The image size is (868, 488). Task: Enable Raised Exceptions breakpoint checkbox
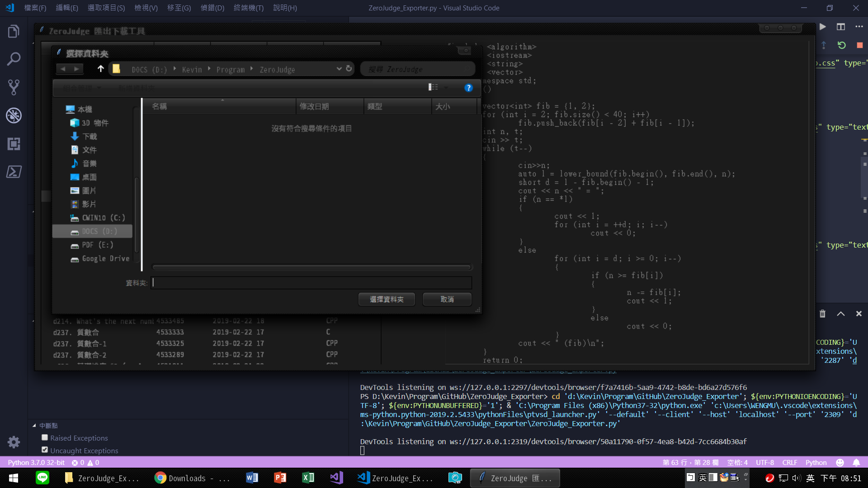coord(45,437)
